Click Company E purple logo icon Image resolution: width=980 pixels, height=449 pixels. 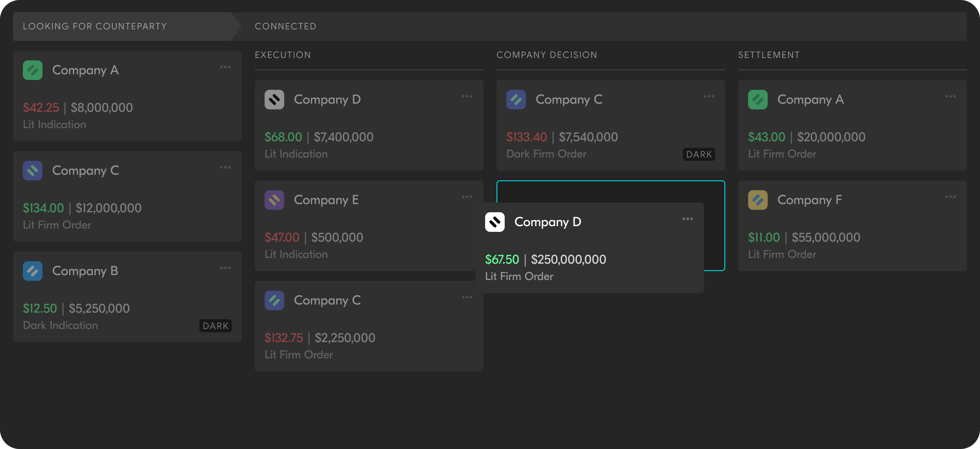click(x=274, y=200)
